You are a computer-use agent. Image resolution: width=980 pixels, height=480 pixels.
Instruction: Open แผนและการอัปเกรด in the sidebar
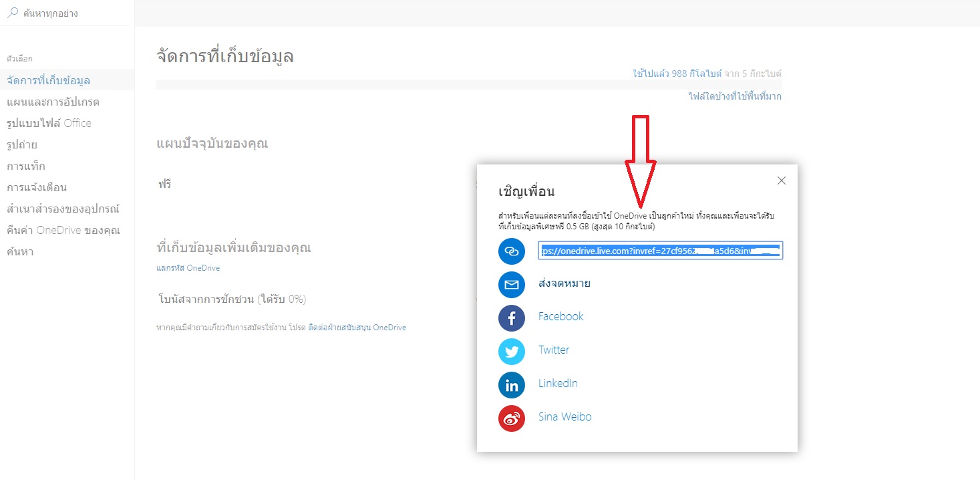click(53, 102)
